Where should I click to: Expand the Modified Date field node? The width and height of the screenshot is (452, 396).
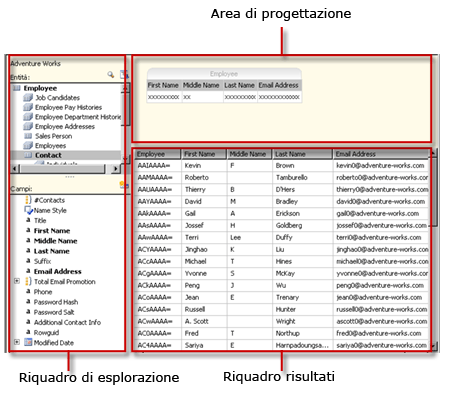[x=17, y=342]
